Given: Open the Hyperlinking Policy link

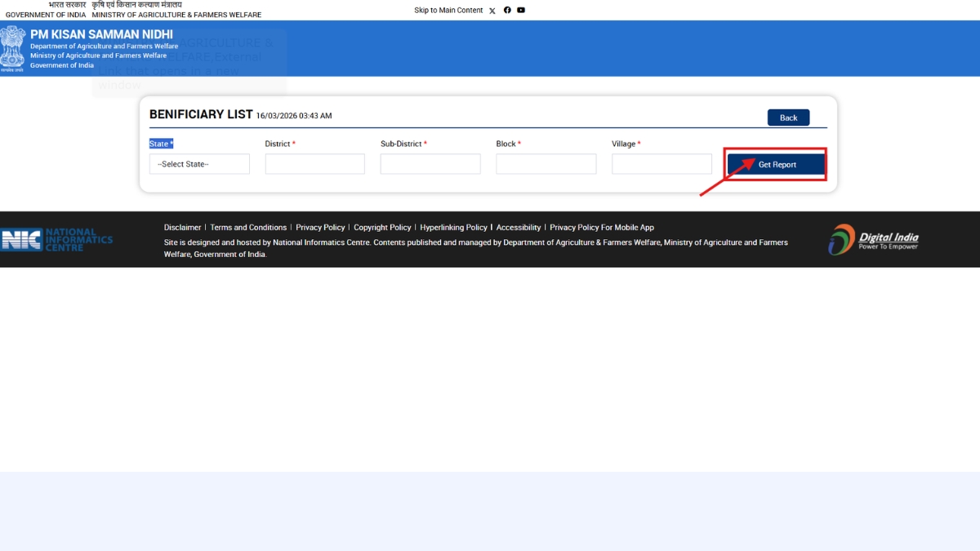Looking at the screenshot, I should click(453, 228).
